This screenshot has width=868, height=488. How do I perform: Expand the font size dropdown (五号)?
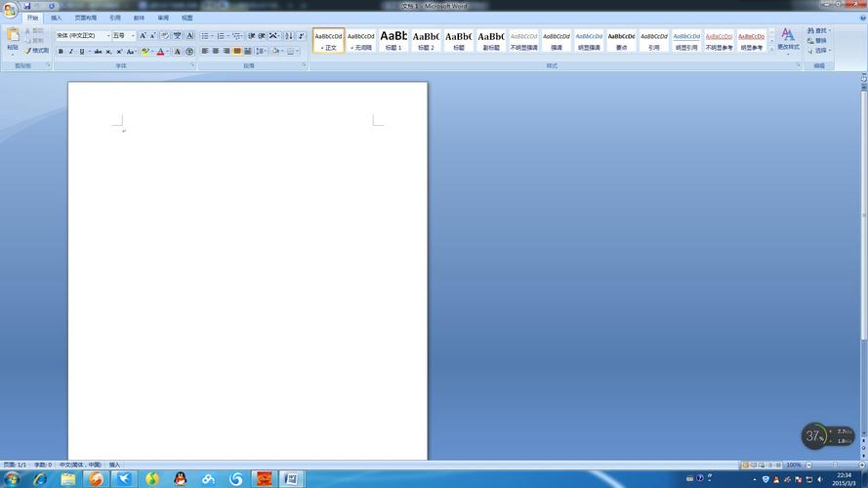click(x=133, y=36)
